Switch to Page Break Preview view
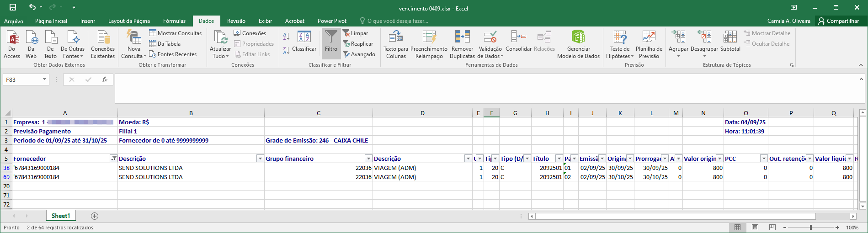This screenshot has height=233, width=868. [x=772, y=228]
